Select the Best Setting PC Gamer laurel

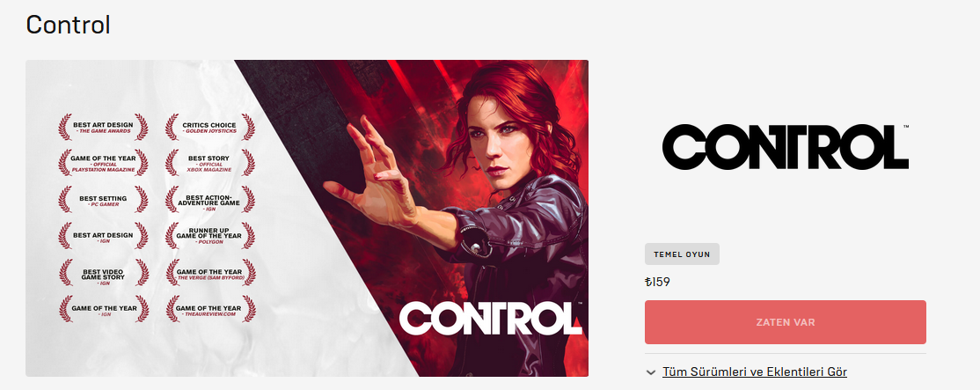point(103,199)
